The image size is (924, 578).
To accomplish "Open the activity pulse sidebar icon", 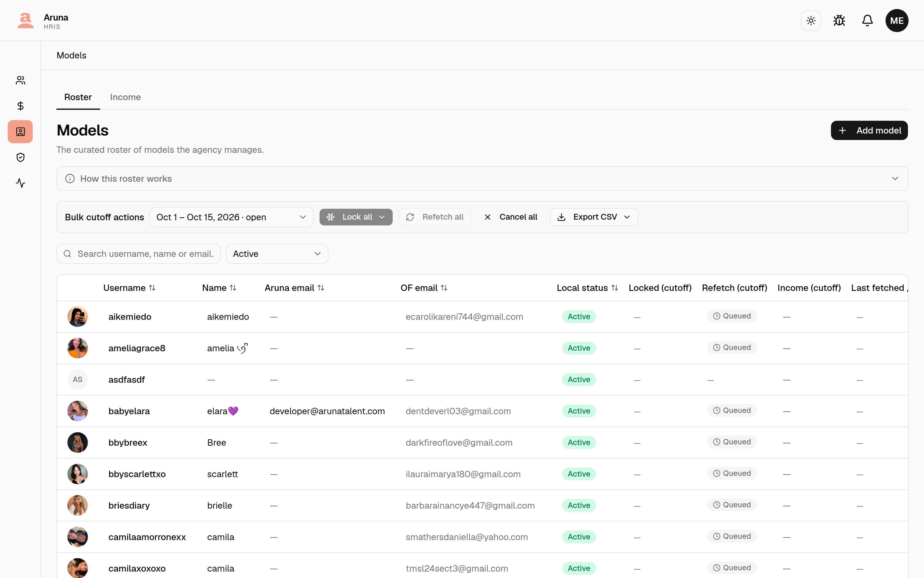I will pos(20,183).
